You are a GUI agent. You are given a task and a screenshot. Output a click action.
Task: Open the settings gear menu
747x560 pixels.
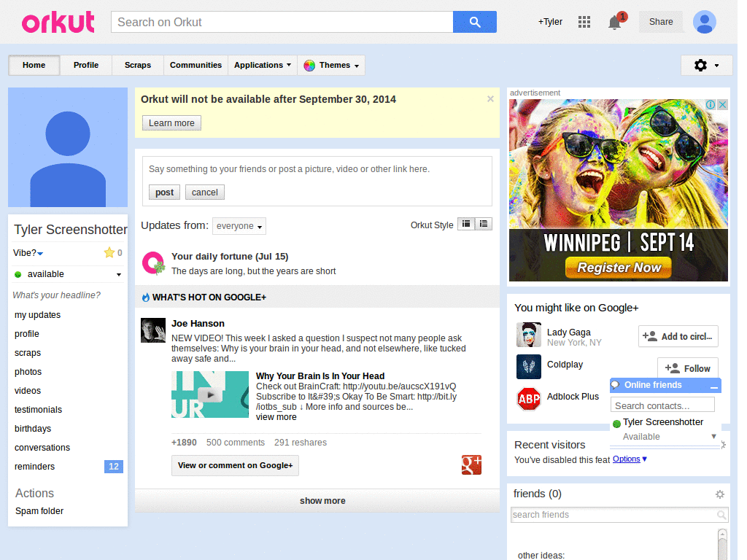tap(706, 65)
